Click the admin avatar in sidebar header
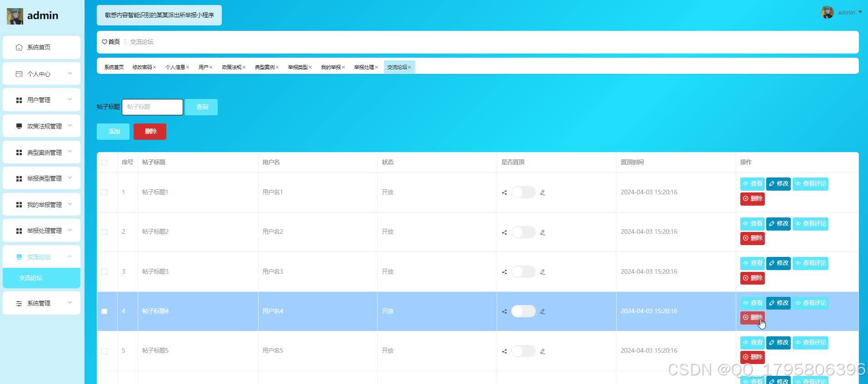 (15, 16)
